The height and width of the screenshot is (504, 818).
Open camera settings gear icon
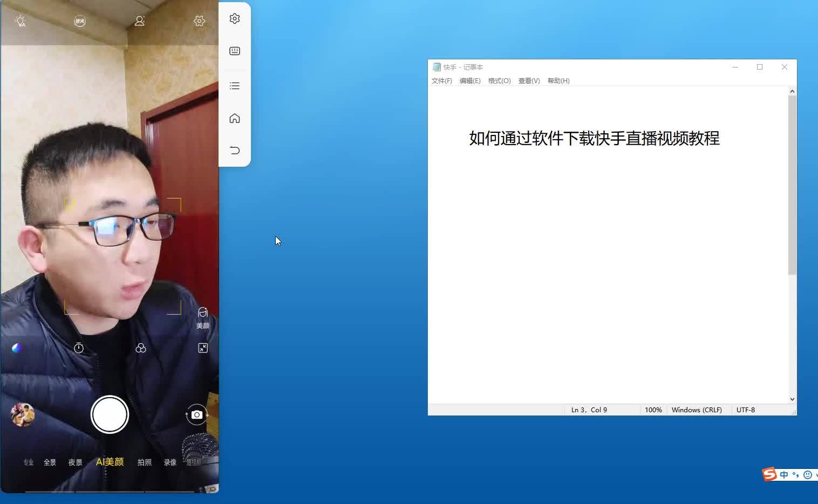tap(199, 21)
